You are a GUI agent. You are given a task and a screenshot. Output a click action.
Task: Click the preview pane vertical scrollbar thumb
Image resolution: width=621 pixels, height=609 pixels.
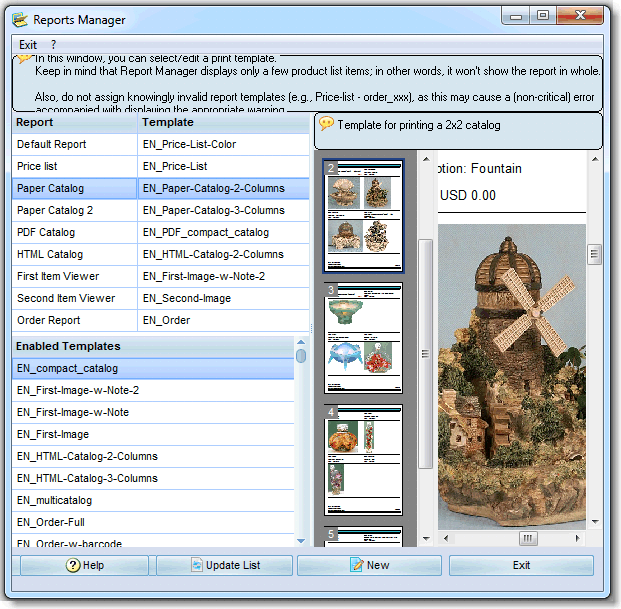coord(594,254)
